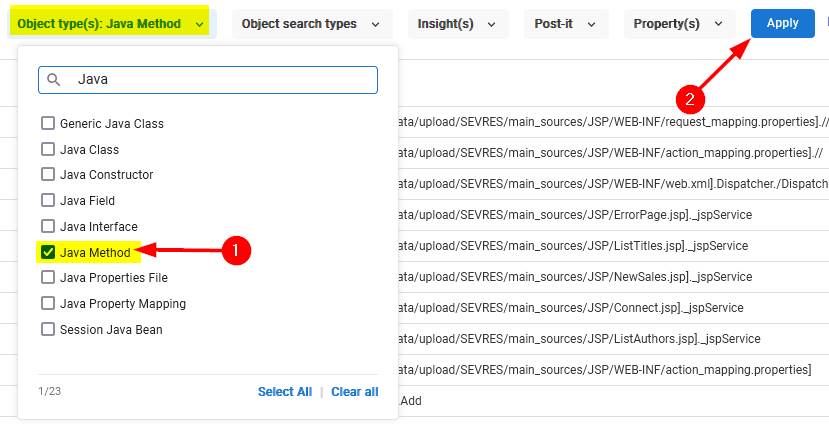Check the Java Interface option
The image size is (829, 424).
pos(48,227)
